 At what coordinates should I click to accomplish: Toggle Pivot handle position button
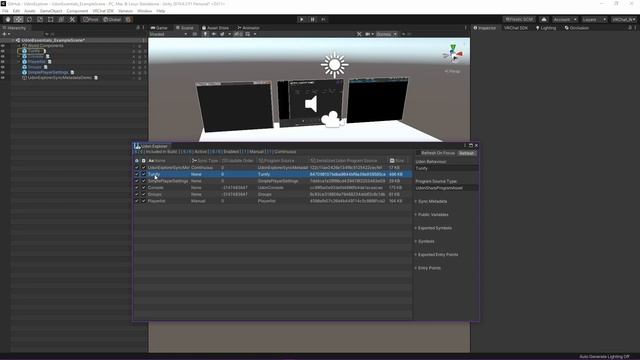point(91,20)
